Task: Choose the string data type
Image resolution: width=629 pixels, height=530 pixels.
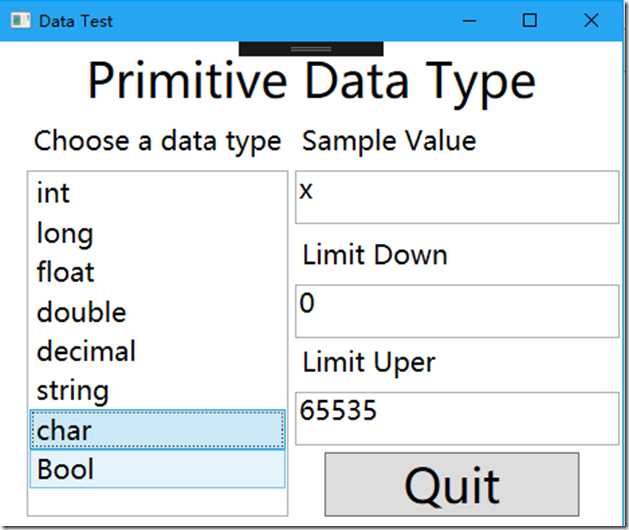Action: click(x=157, y=390)
